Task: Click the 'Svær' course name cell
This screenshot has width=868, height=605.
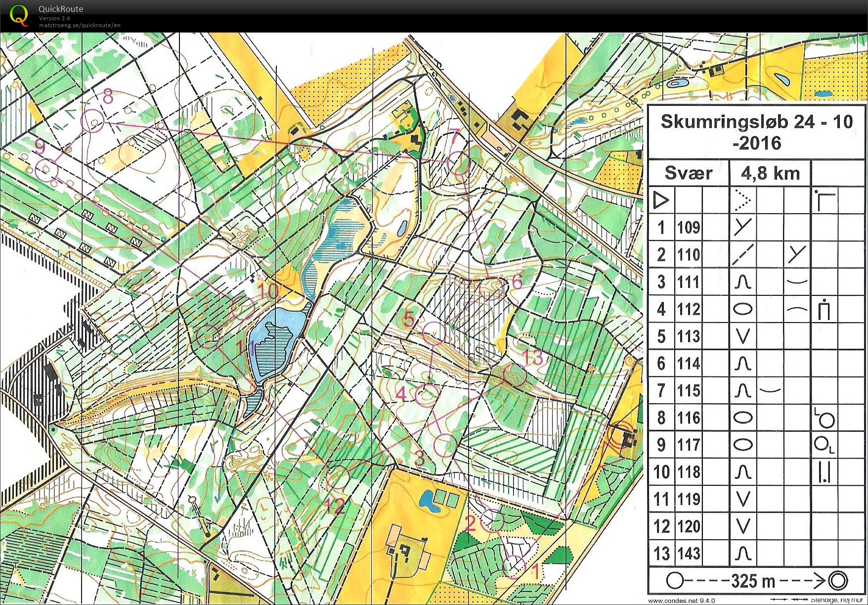Action: [688, 173]
